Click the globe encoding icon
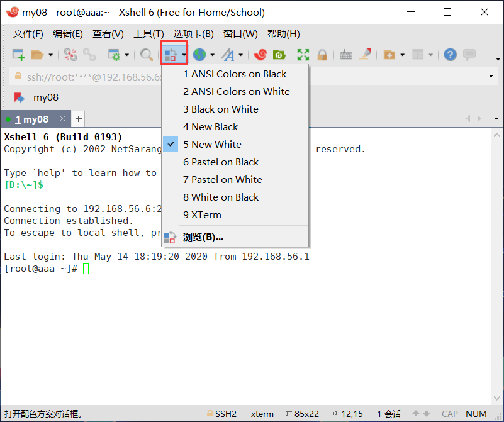The width and height of the screenshot is (504, 422). (x=199, y=55)
